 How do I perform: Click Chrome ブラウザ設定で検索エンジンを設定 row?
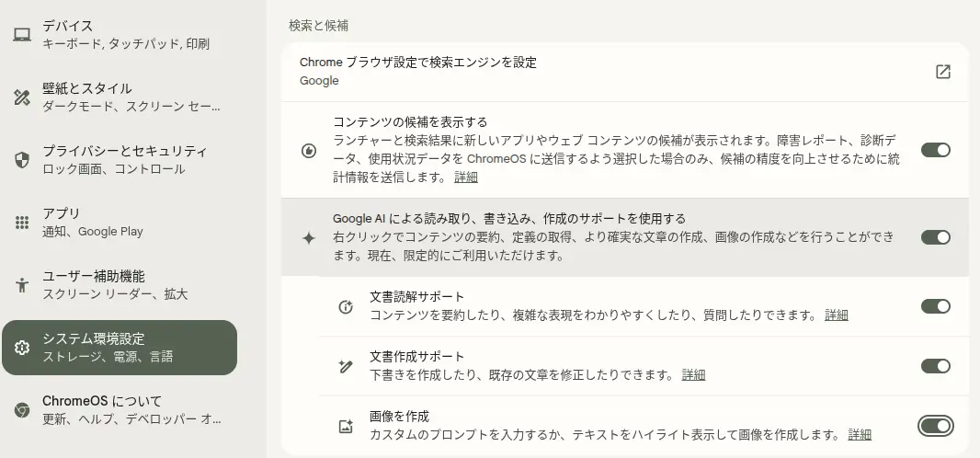click(625, 72)
